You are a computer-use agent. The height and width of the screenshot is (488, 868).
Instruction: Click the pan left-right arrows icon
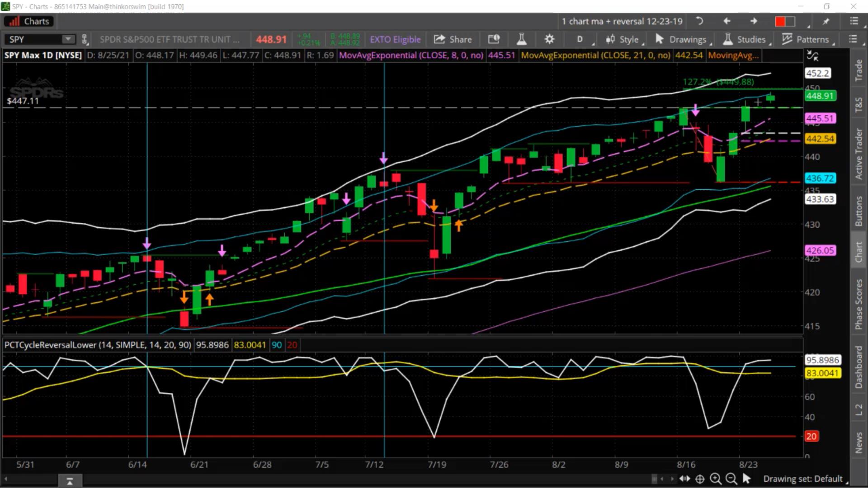[684, 479]
